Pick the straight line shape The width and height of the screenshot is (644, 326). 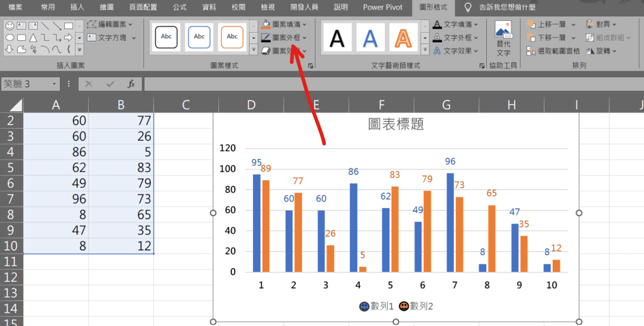click(45, 26)
